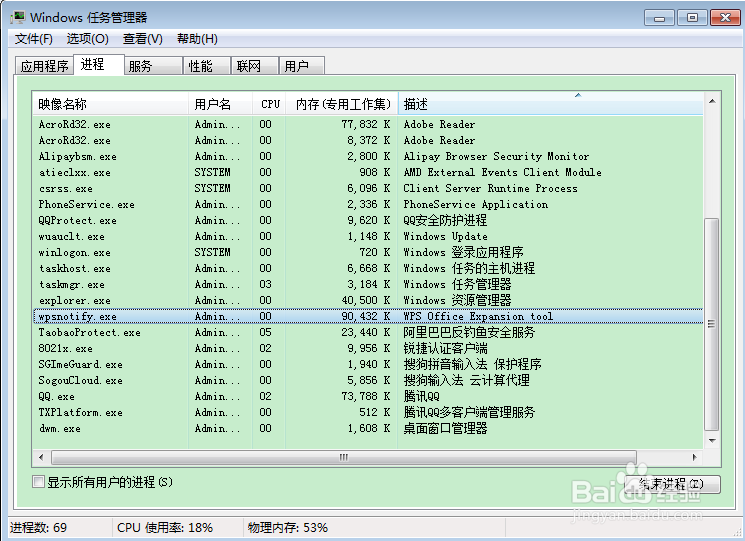
Task: Select the atieclxx.exe process
Action: tap(368, 172)
